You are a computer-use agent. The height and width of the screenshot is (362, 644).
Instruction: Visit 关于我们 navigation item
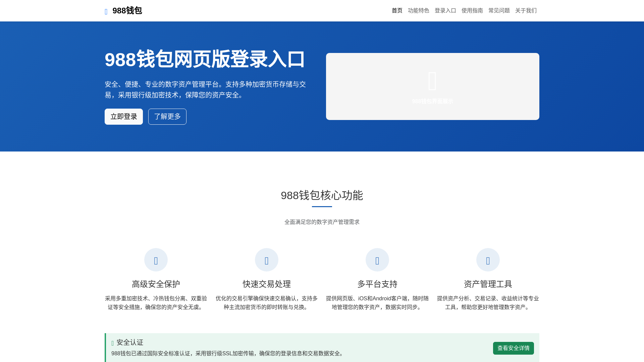(x=526, y=11)
